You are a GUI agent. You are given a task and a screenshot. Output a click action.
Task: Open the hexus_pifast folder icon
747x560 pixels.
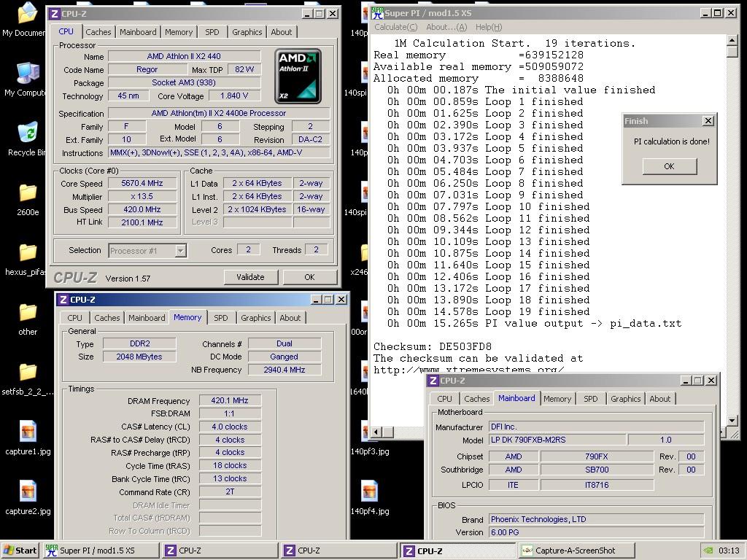pos(28,252)
